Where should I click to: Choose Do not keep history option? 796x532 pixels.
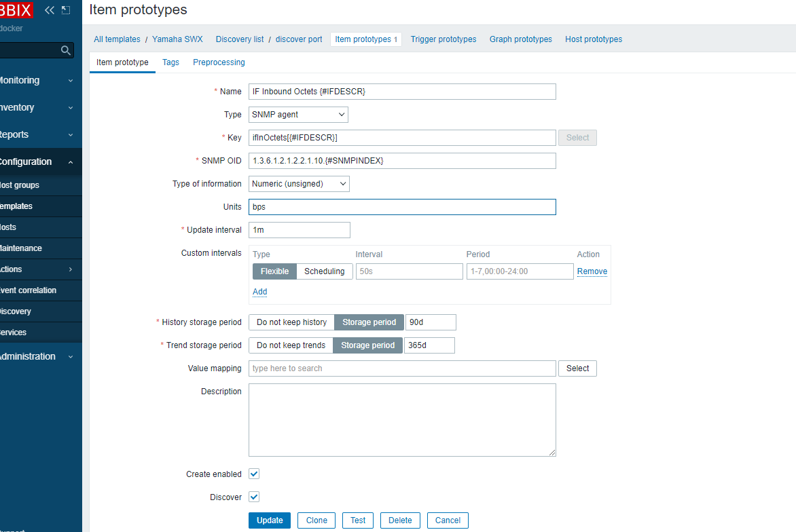click(x=291, y=322)
